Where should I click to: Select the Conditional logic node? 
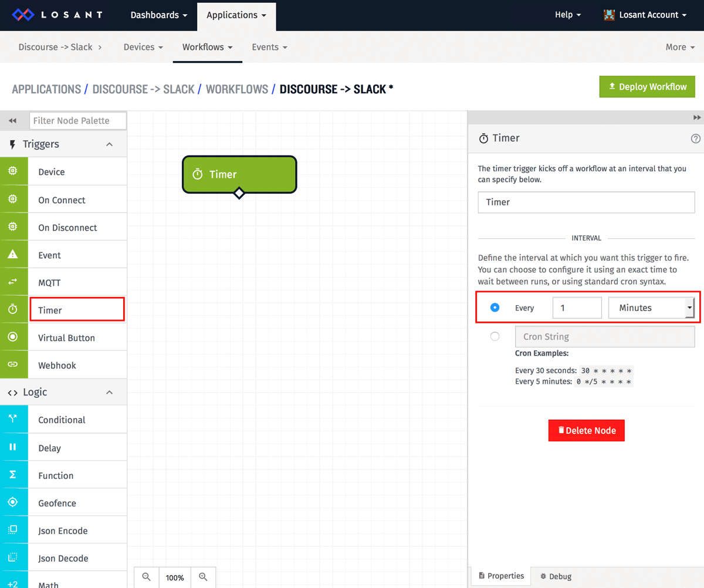click(x=63, y=420)
